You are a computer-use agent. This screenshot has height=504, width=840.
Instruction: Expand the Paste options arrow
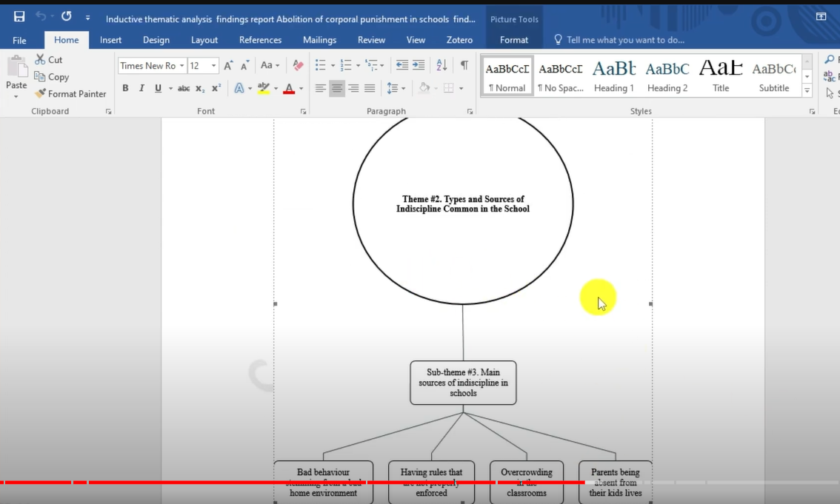point(16,97)
